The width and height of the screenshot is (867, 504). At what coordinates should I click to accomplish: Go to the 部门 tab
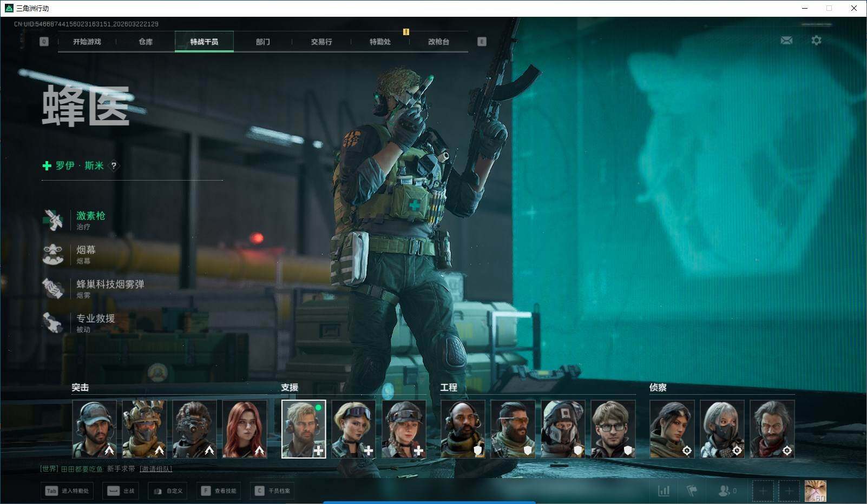[263, 42]
